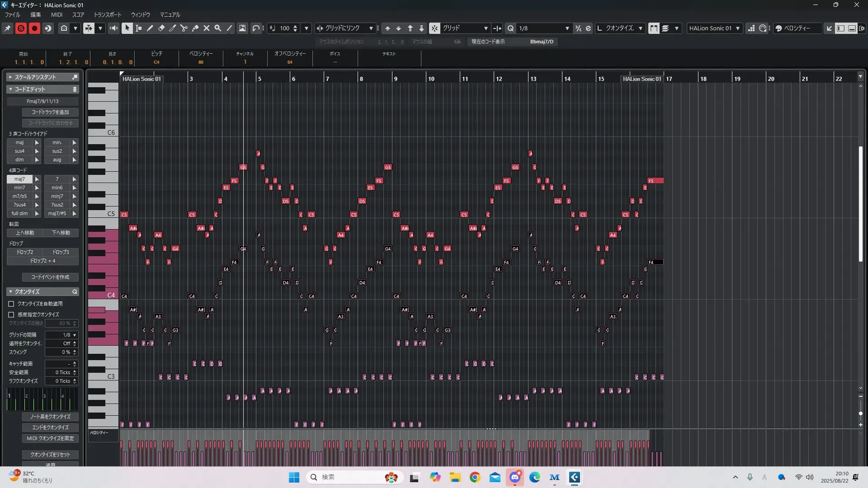Click the コードトラックを追加 button
The width and height of the screenshot is (868, 488).
point(50,112)
